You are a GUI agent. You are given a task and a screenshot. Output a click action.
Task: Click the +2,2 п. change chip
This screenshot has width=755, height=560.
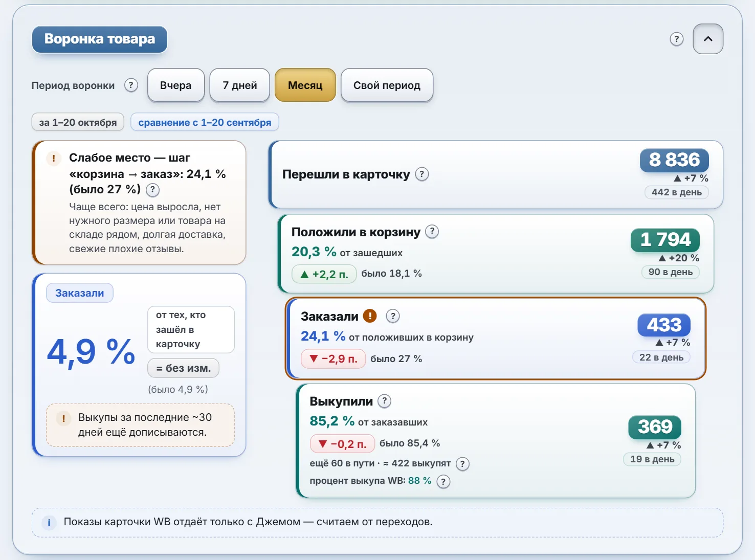click(x=324, y=274)
